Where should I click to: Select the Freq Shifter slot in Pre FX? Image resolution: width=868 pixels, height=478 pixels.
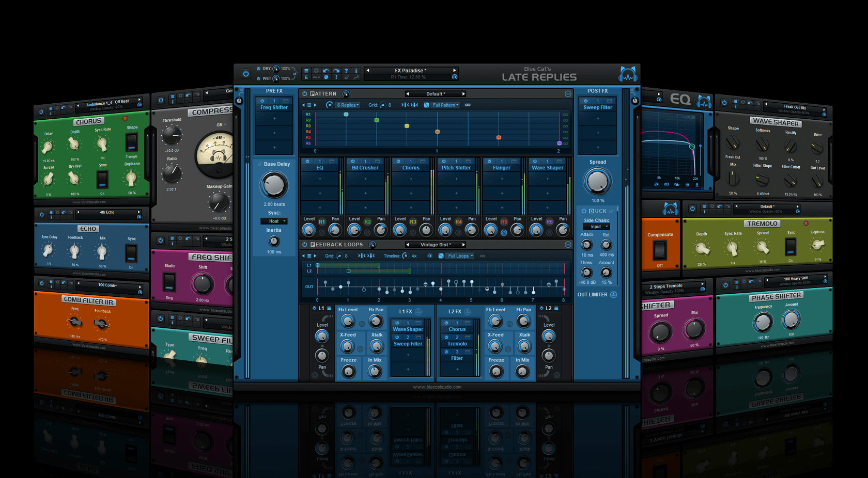[x=274, y=107]
